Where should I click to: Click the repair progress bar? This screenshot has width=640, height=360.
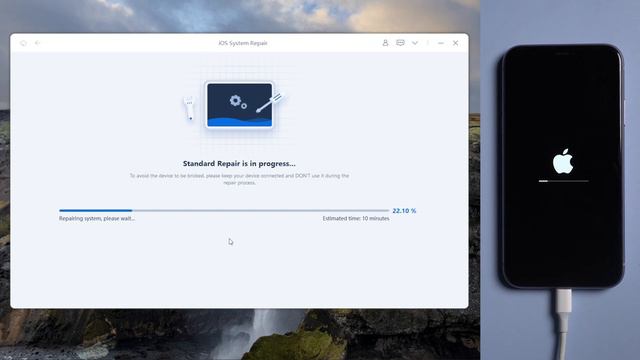pyautogui.click(x=224, y=211)
